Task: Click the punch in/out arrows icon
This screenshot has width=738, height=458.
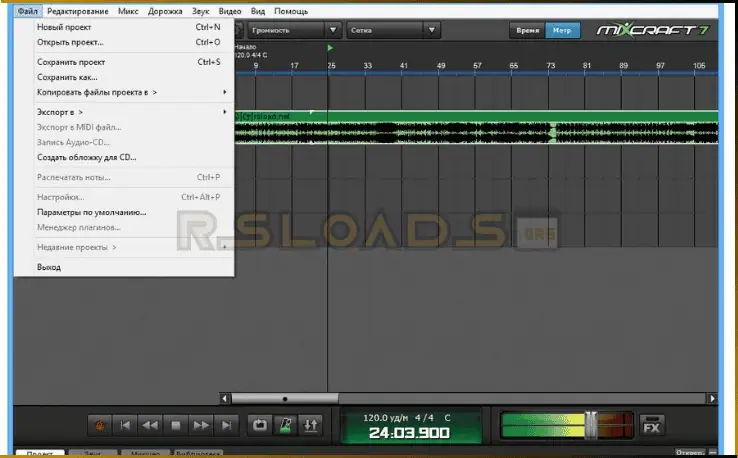Action: (310, 425)
